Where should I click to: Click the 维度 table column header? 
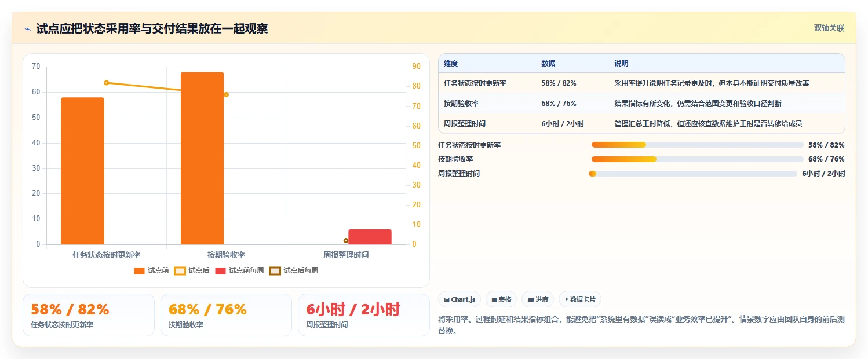[x=451, y=64]
